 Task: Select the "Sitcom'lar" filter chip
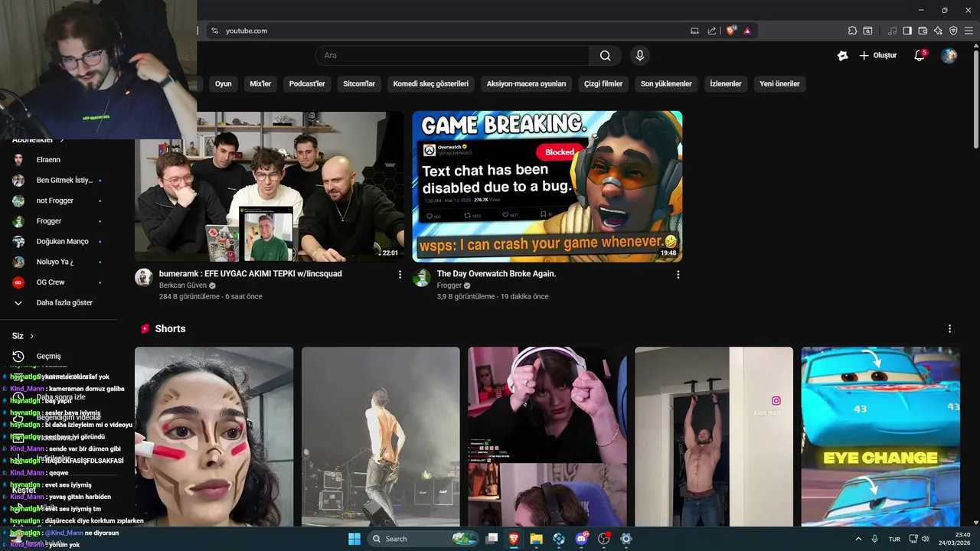[359, 83]
